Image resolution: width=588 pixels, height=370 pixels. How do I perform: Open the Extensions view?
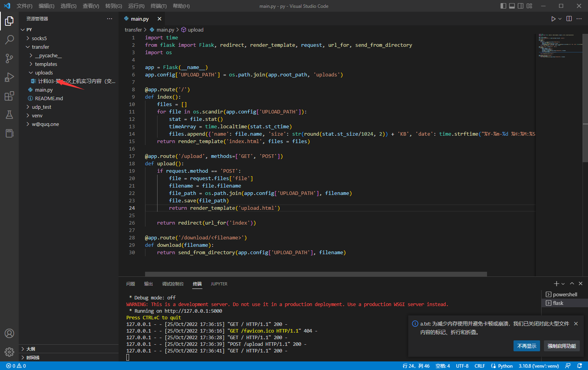point(9,96)
